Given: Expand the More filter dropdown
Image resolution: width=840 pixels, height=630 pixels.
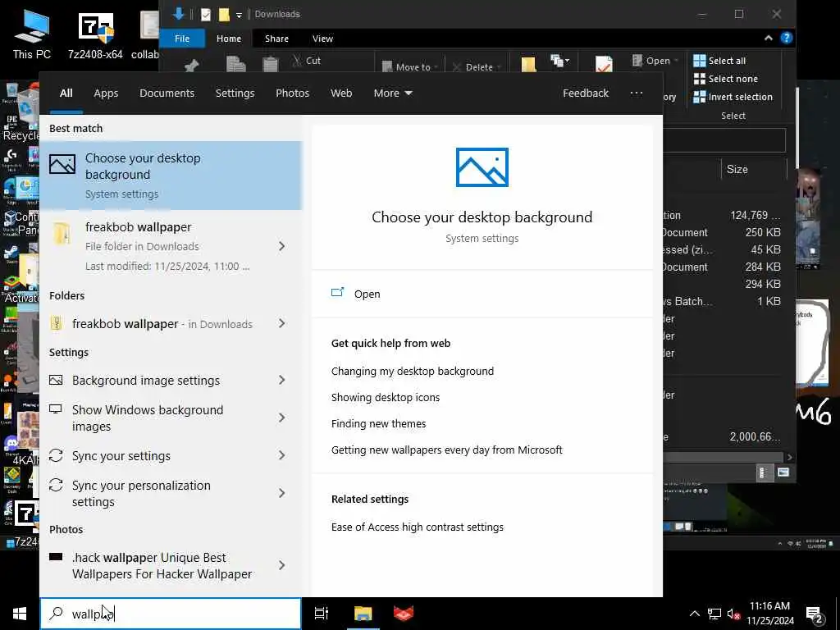Looking at the screenshot, I should (393, 94).
